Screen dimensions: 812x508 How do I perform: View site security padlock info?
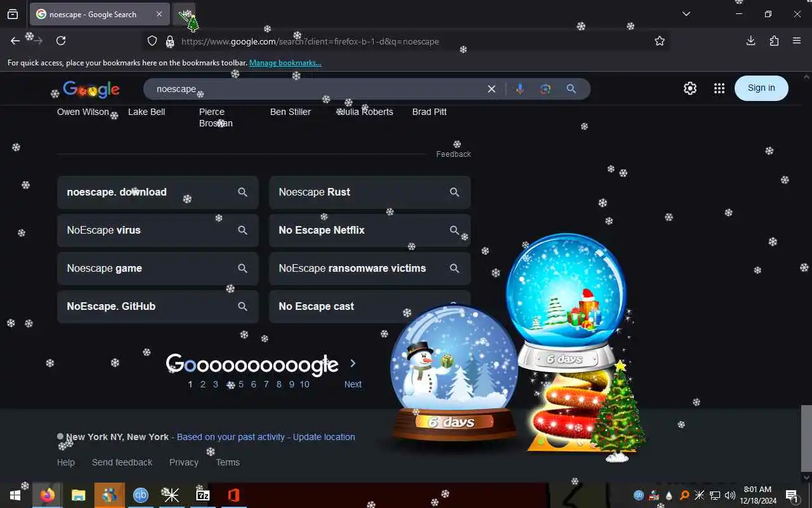pyautogui.click(x=170, y=41)
